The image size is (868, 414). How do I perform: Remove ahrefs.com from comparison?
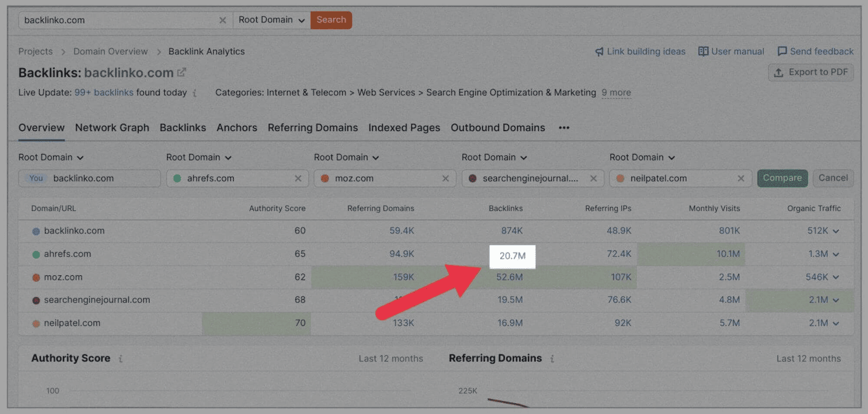coord(298,178)
